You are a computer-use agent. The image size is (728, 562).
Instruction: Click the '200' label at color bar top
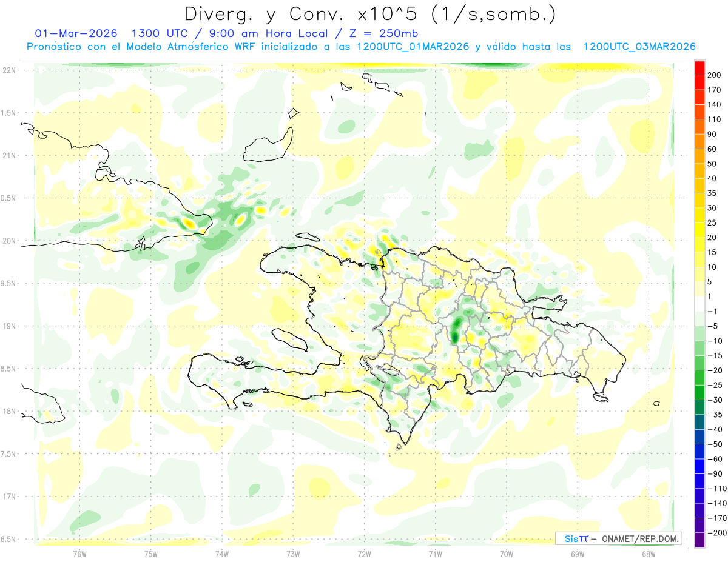click(x=715, y=75)
